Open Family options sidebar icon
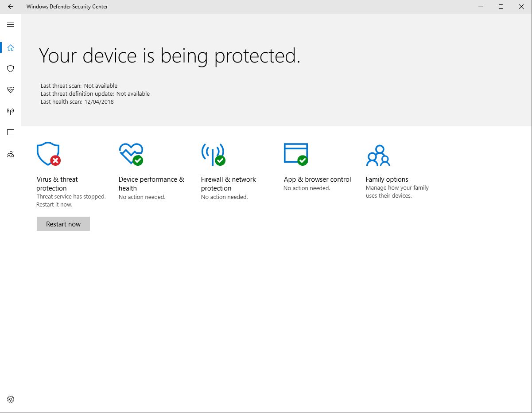Screen dimensions: 532x413 click(x=11, y=155)
